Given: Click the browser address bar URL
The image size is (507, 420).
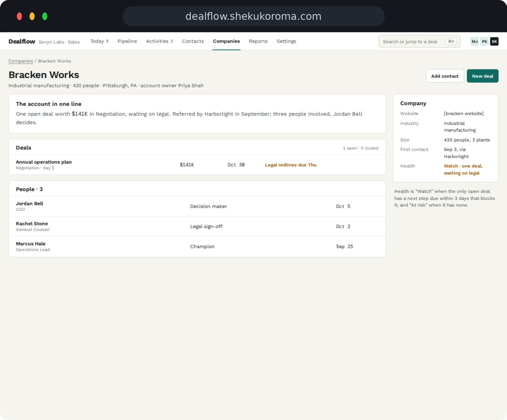Looking at the screenshot, I should pyautogui.click(x=253, y=16).
